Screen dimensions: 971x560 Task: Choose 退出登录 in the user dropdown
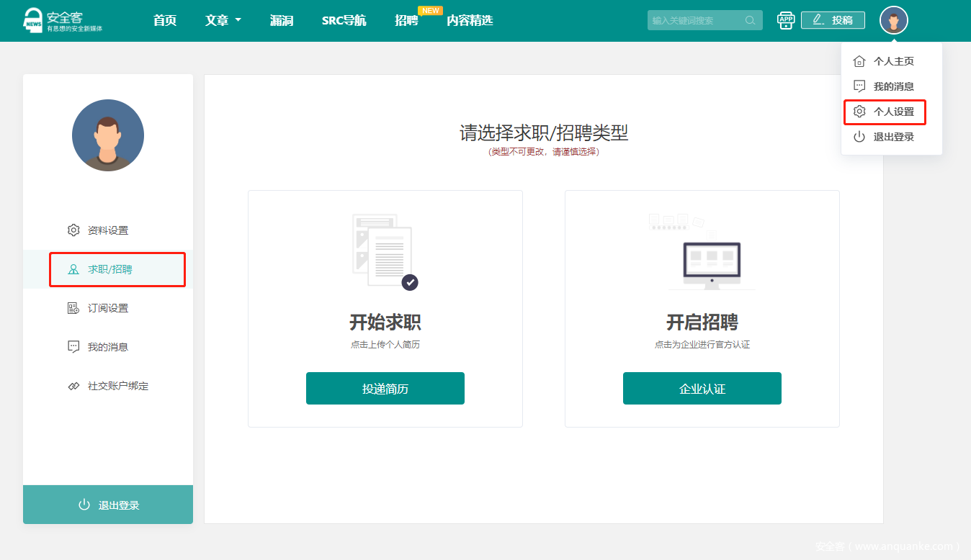[893, 137]
